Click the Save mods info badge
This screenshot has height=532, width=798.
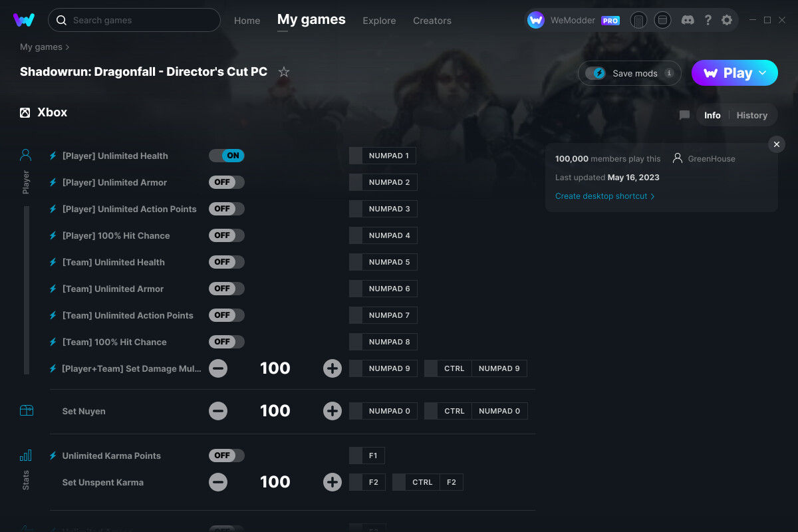[669, 73]
